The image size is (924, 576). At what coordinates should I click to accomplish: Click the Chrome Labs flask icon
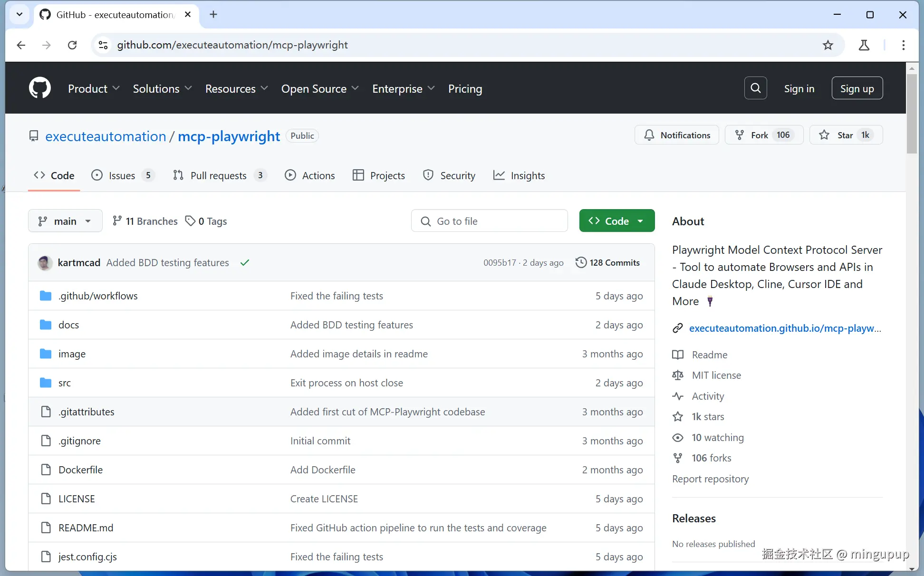864,45
